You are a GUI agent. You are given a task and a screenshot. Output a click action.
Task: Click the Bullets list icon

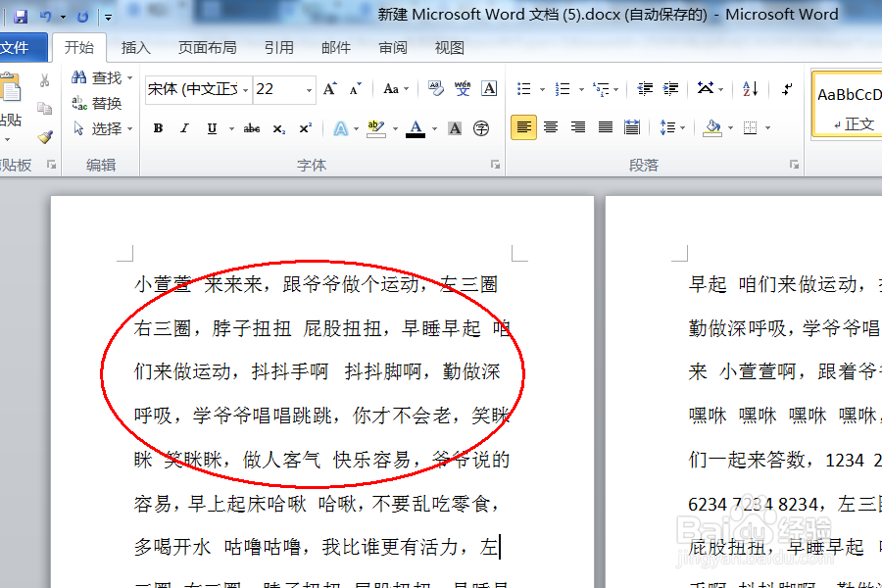click(524, 89)
